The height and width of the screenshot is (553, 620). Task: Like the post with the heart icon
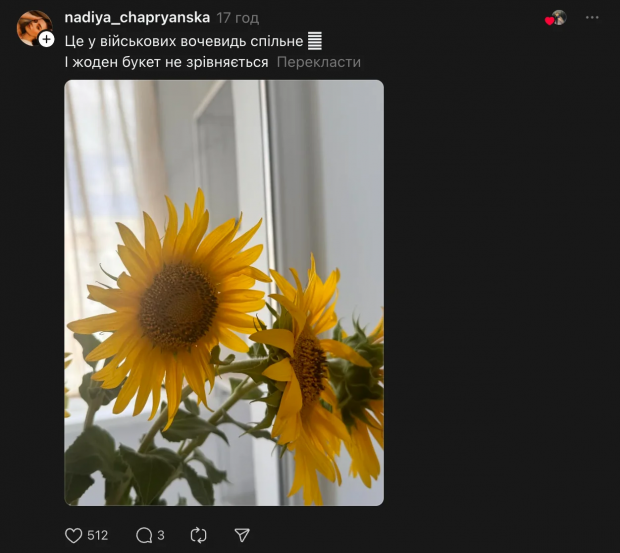click(x=74, y=535)
